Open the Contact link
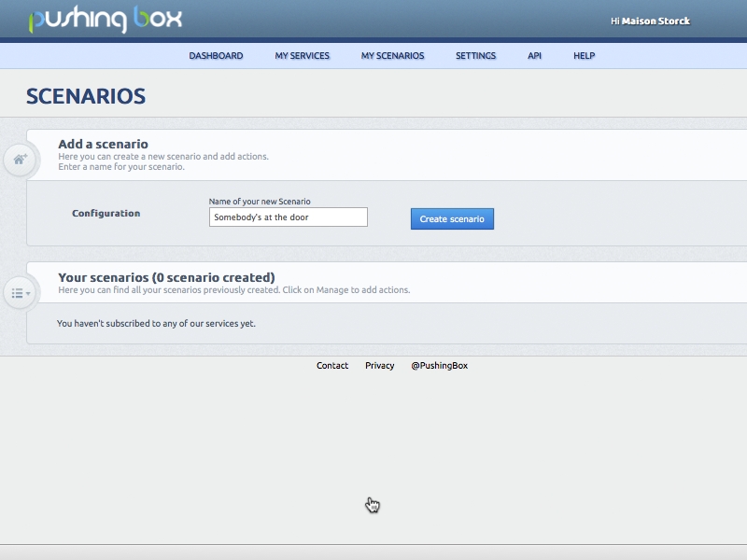 coord(331,366)
